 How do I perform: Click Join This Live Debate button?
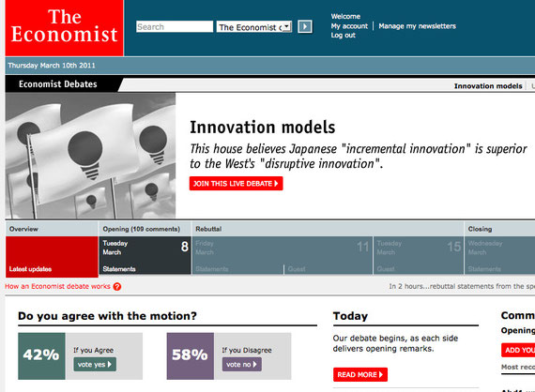(x=237, y=184)
